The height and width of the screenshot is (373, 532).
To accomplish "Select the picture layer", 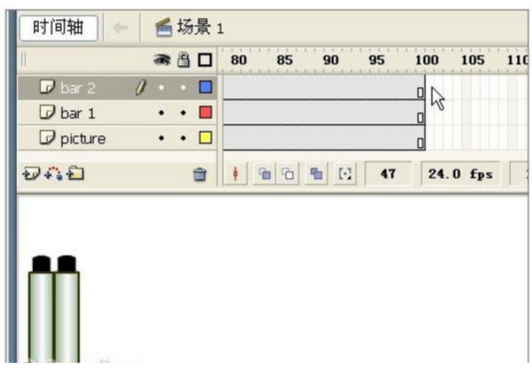I will (x=117, y=138).
